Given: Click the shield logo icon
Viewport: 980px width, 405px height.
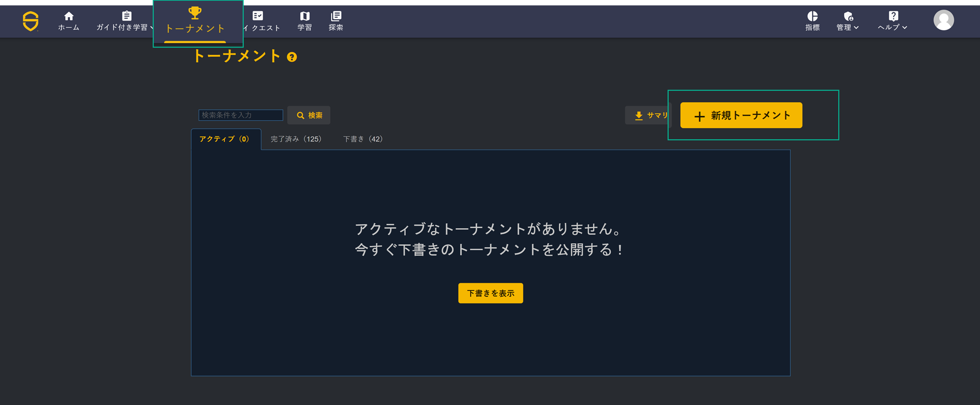Looking at the screenshot, I should click(x=30, y=21).
